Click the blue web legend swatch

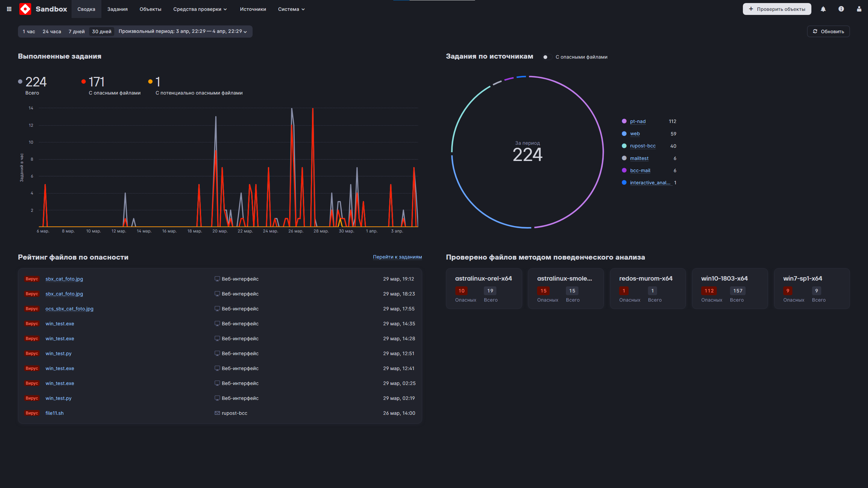coord(624,134)
